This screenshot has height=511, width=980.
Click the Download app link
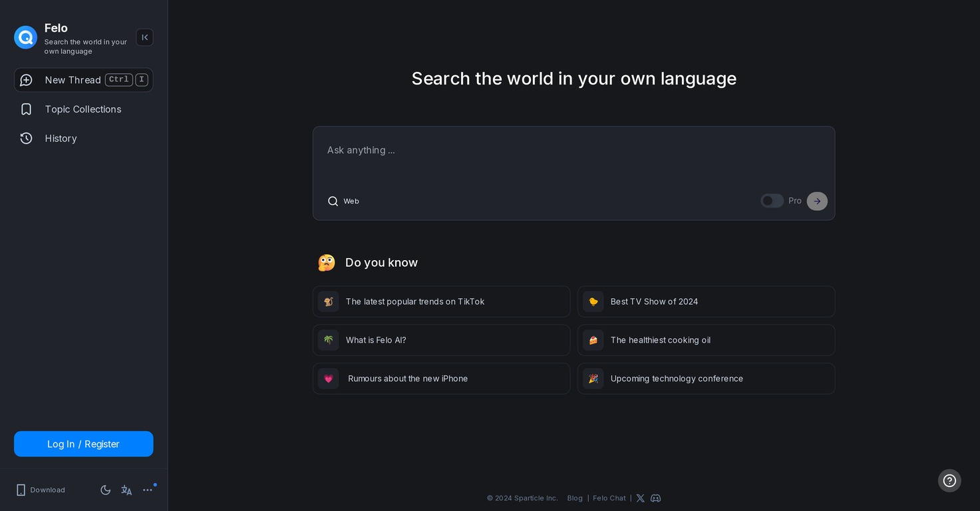[41, 490]
